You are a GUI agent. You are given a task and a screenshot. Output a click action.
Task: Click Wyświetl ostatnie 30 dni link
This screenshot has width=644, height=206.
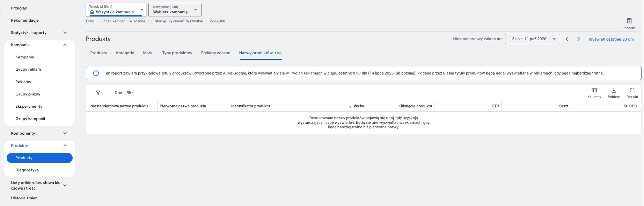pyautogui.click(x=611, y=39)
